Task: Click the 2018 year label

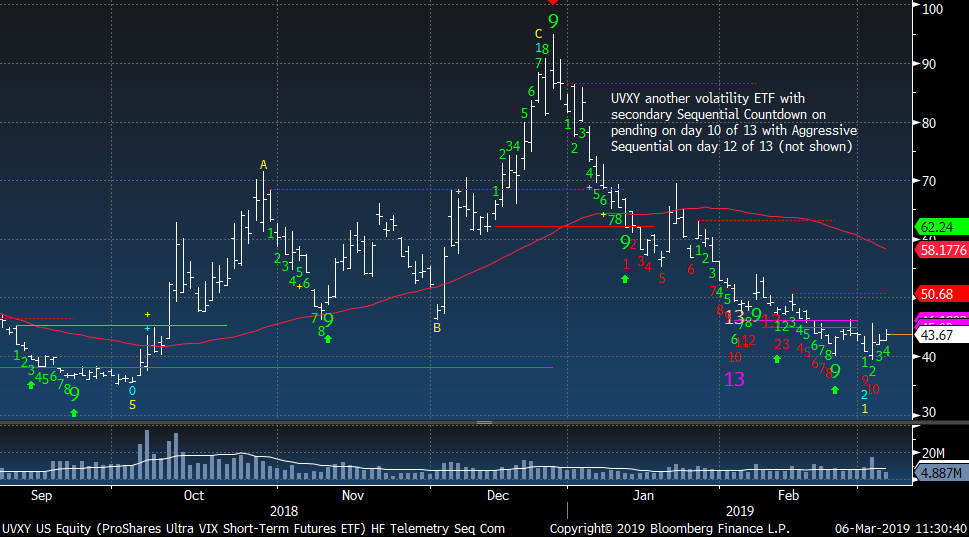Action: pyautogui.click(x=284, y=512)
